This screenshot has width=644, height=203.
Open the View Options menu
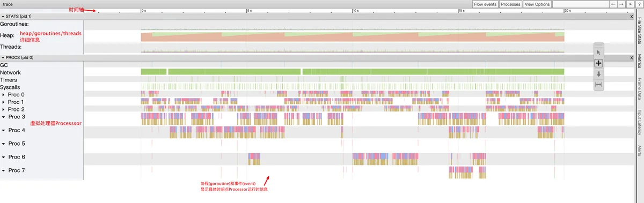pos(537,4)
